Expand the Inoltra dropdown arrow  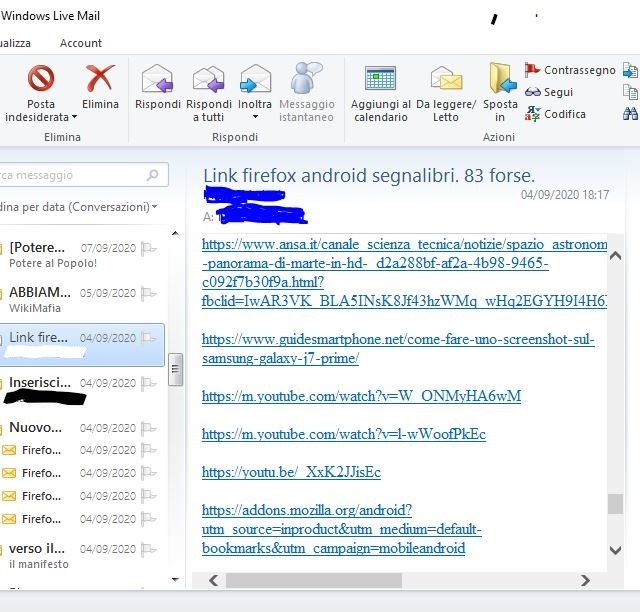tap(255, 117)
